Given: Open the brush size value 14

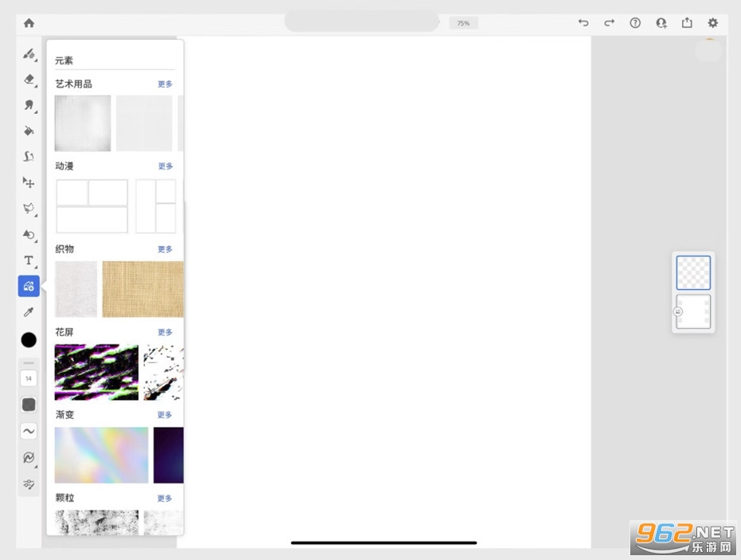Looking at the screenshot, I should coord(29,378).
